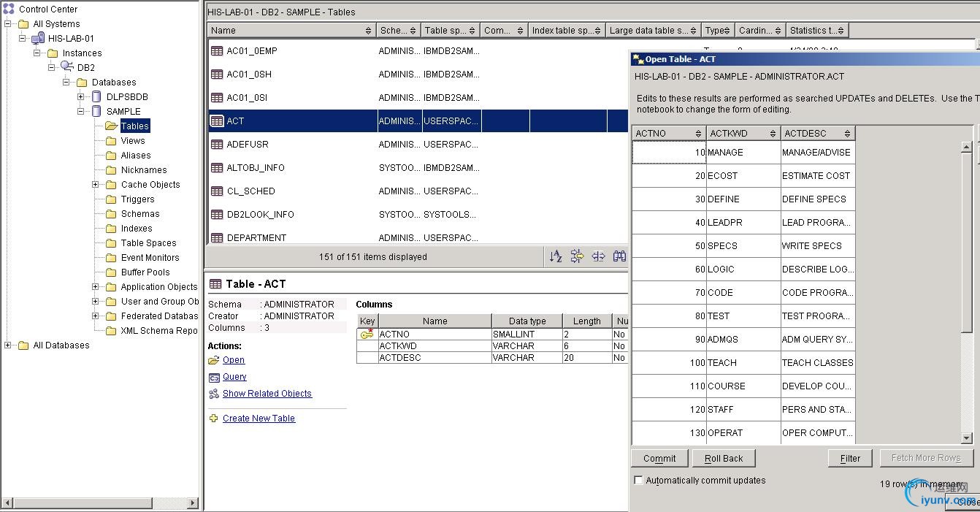Click the Open action link
This screenshot has width=980, height=512.
[234, 360]
